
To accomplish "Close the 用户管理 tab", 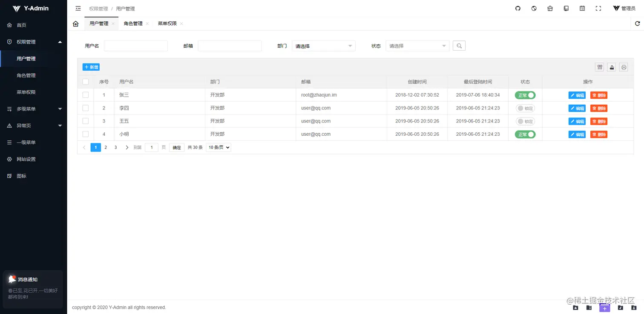I will (113, 24).
